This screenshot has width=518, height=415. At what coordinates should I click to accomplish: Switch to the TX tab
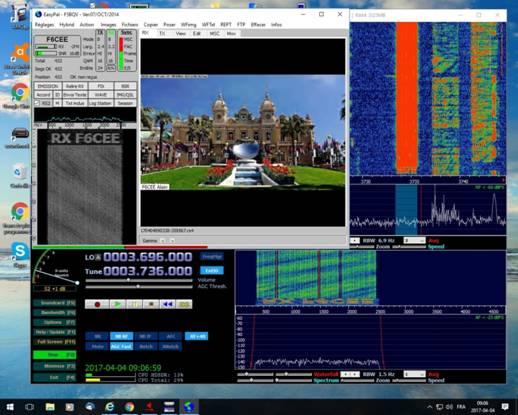[162, 33]
